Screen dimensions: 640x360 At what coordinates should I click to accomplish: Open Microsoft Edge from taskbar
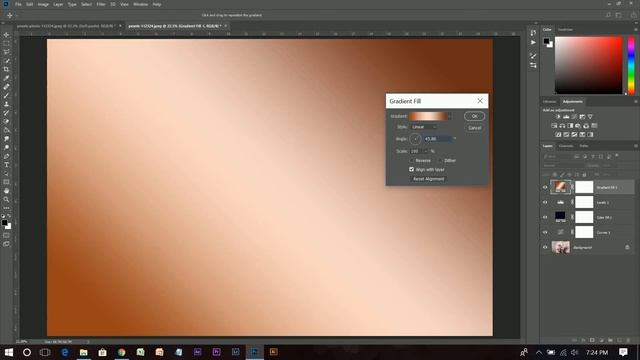(64, 352)
